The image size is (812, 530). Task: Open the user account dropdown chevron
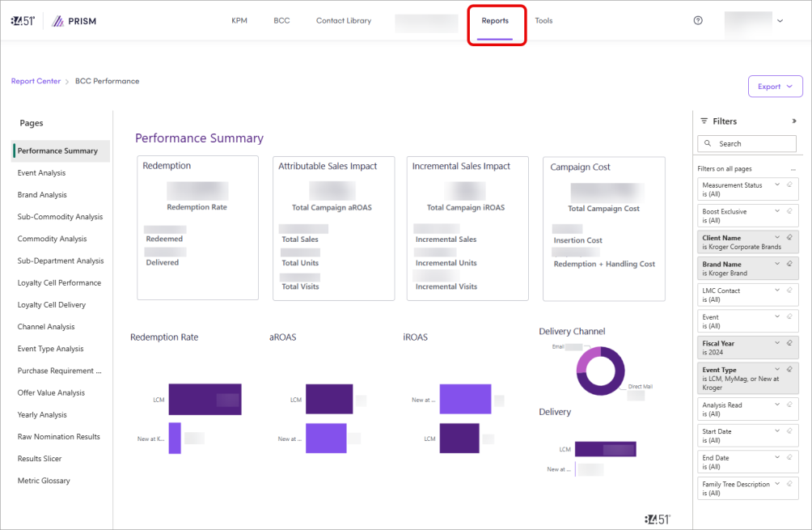pyautogui.click(x=780, y=21)
